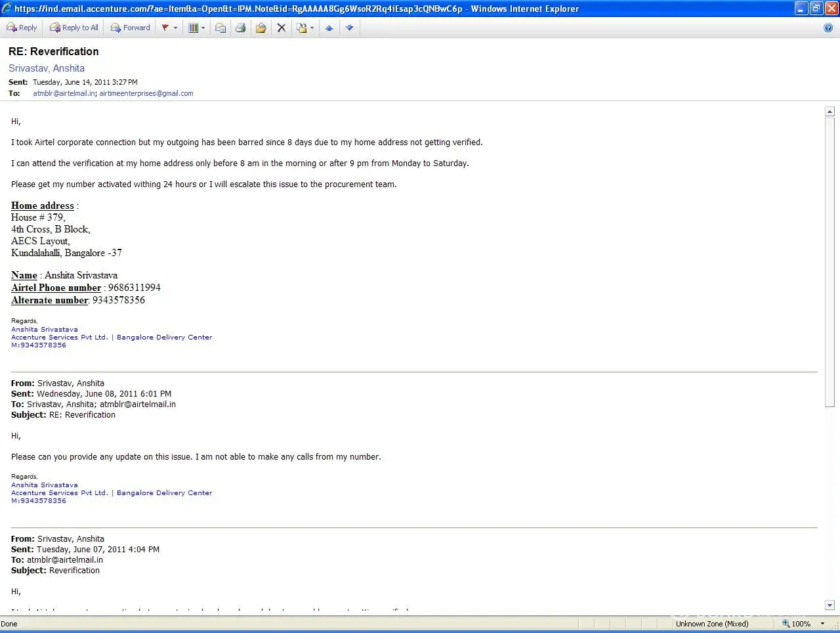Image resolution: width=840 pixels, height=633 pixels.
Task: Click the 'AECS Layout,' address line
Action: coord(41,241)
